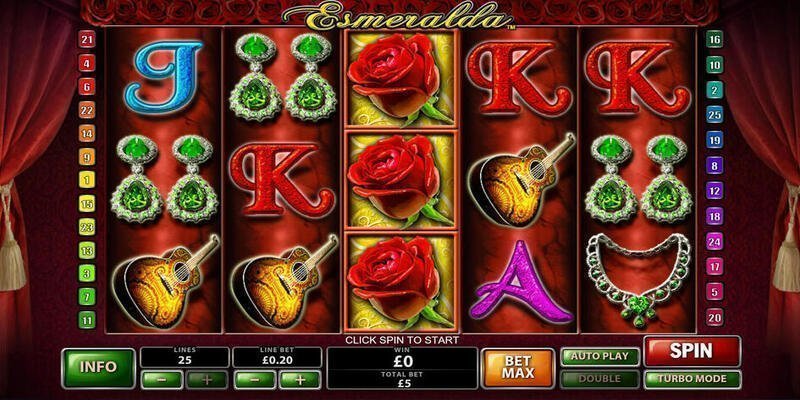The image size is (800, 400).
Task: Lower the line bet amount
Action: coord(255,380)
